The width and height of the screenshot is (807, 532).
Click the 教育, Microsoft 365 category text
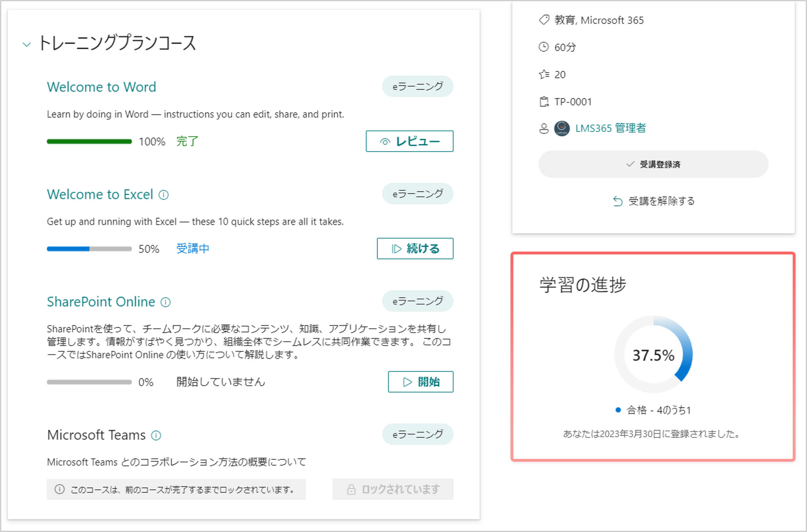pyautogui.click(x=599, y=20)
